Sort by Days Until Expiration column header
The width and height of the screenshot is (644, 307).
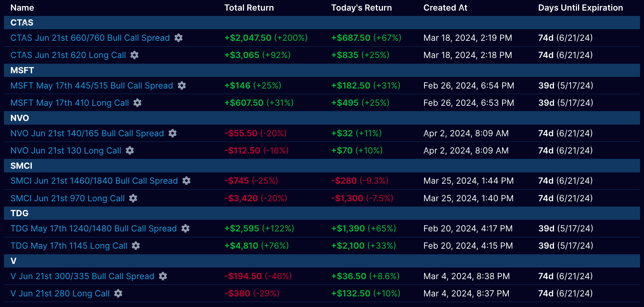pyautogui.click(x=580, y=8)
